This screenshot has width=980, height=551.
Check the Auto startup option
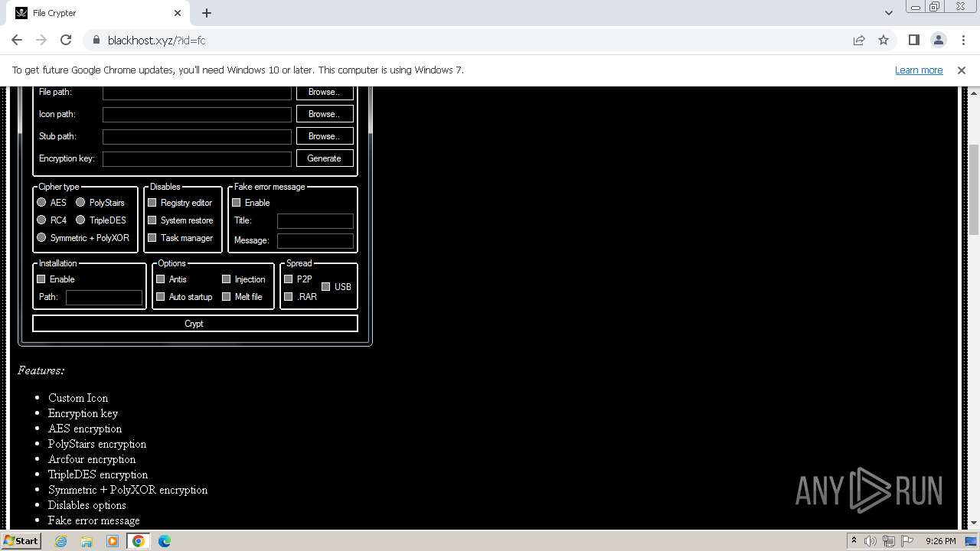161,297
